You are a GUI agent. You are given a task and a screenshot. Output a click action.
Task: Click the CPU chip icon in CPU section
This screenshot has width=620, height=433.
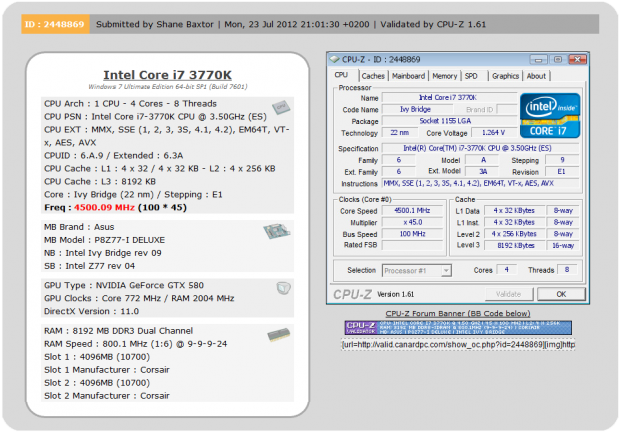pyautogui.click(x=281, y=107)
